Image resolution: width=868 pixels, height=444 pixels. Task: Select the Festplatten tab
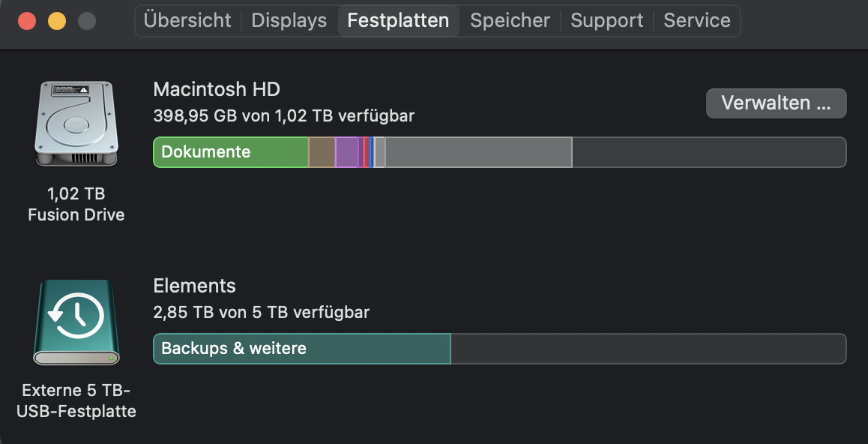click(398, 20)
